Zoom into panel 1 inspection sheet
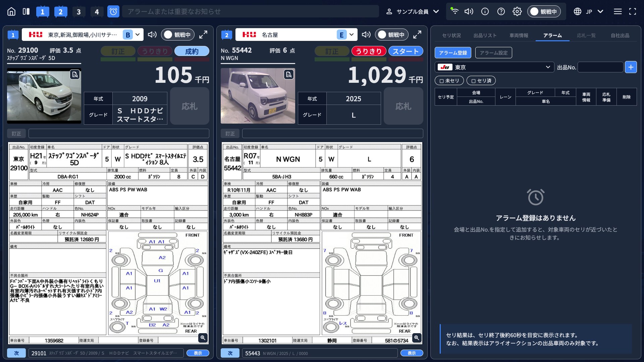 (203, 338)
